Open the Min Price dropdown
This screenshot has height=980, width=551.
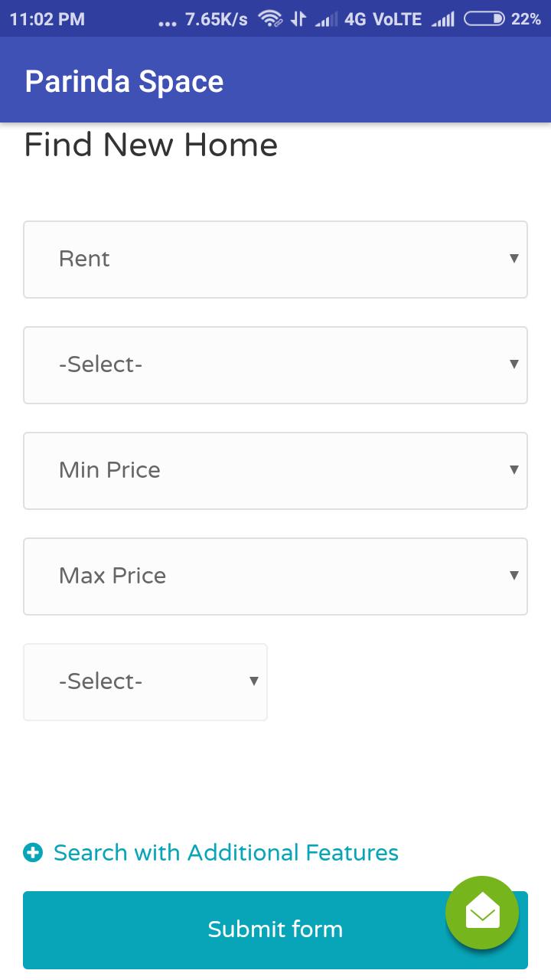275,471
